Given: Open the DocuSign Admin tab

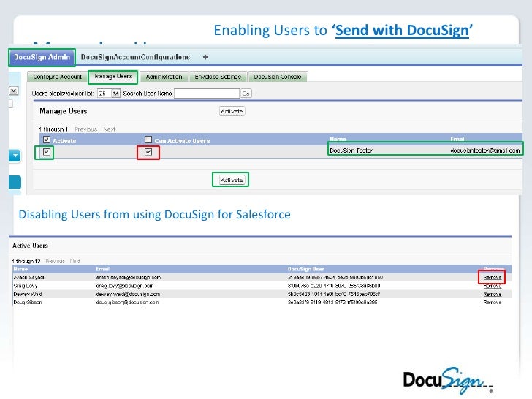Looking at the screenshot, I should pyautogui.click(x=42, y=57).
